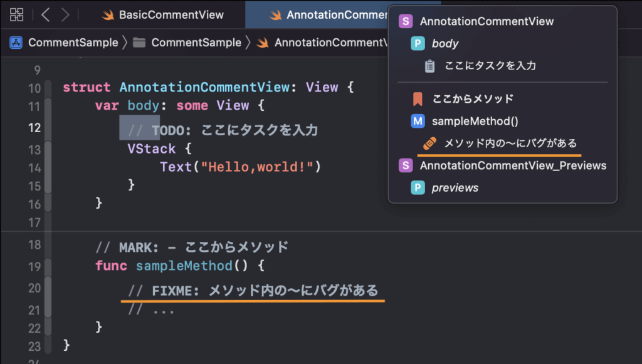The width and height of the screenshot is (642, 364).
Task: Click the MARK comment on line 18
Action: (x=192, y=247)
